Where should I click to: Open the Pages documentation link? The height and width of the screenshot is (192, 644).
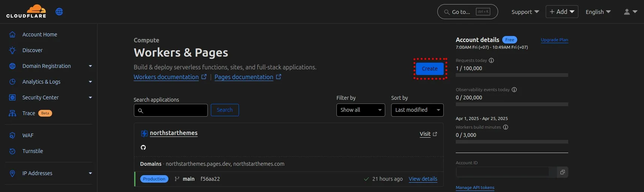244,77
